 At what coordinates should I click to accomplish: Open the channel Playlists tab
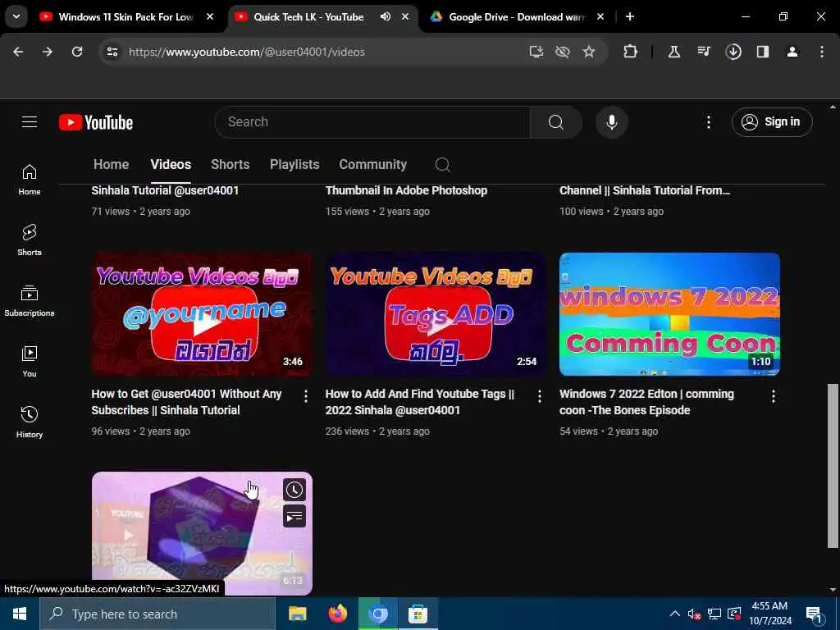(x=294, y=164)
